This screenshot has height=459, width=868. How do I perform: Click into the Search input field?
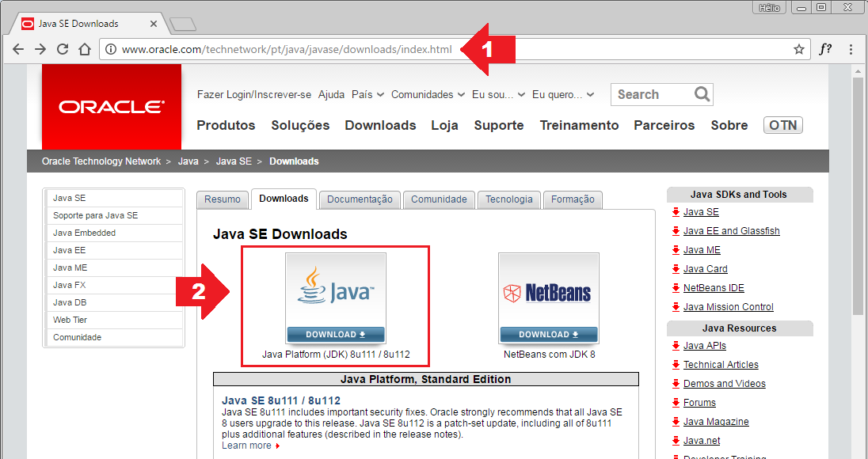pos(653,94)
